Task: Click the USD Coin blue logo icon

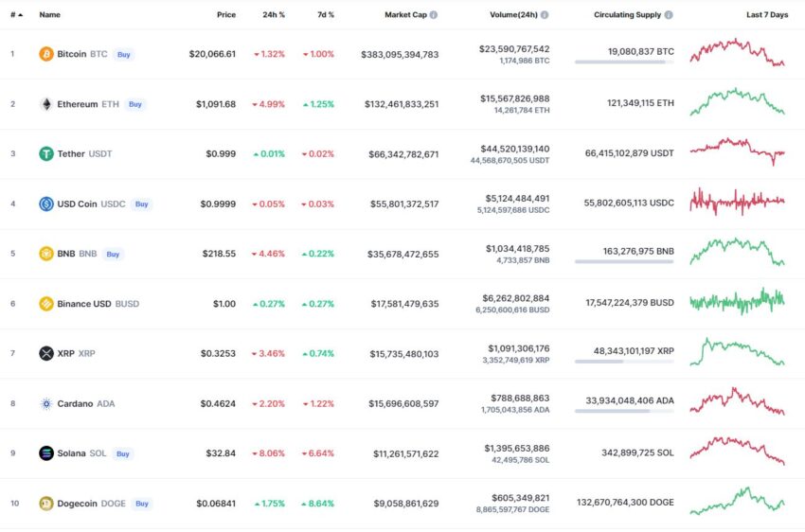Action: [46, 204]
